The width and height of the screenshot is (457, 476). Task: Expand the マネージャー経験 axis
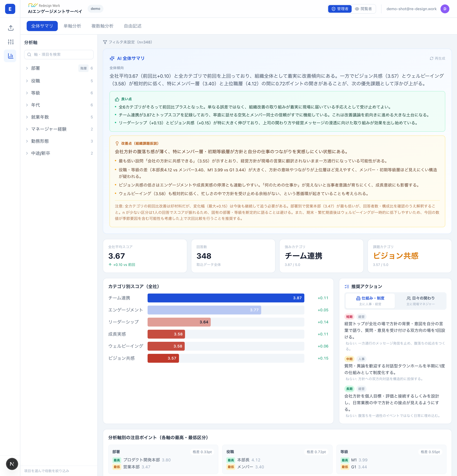coord(59,129)
